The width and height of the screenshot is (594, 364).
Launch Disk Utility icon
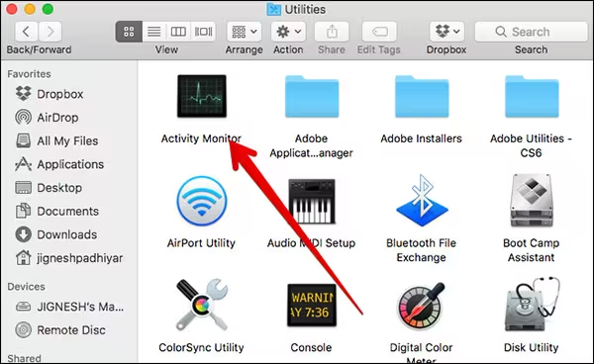coord(532,305)
